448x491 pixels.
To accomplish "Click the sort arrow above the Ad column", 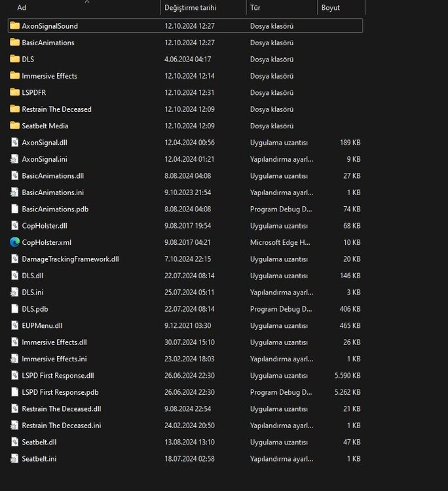I will click(87, 1).
